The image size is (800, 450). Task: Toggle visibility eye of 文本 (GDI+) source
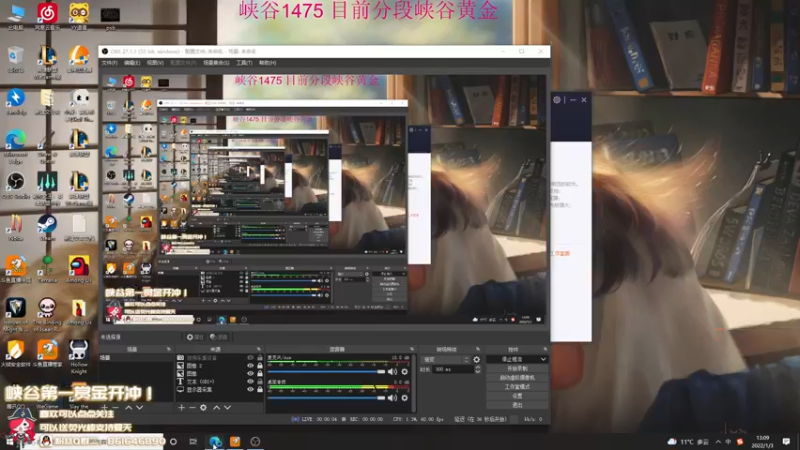pyautogui.click(x=250, y=381)
